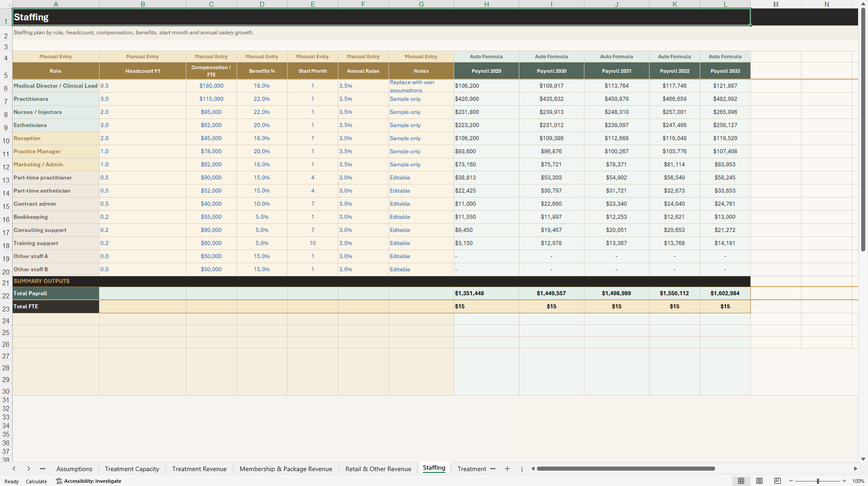Select the Payroll 2033 column heading cell
This screenshot has height=486, width=868.
725,71
